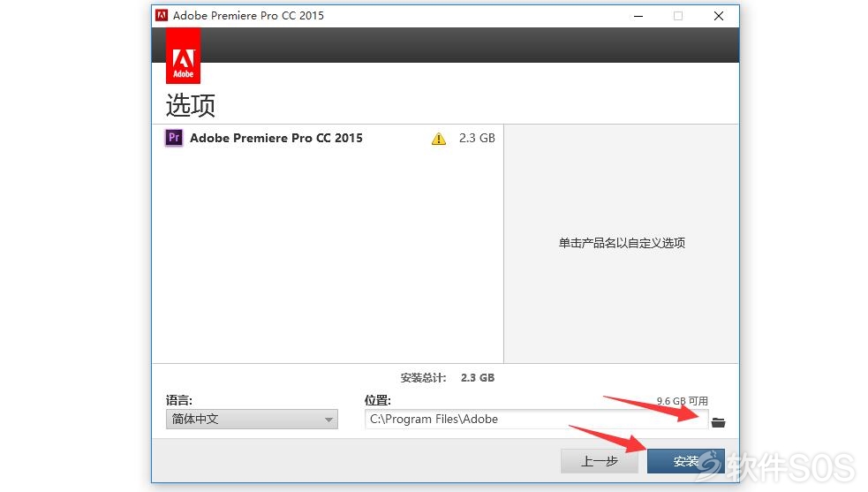Click the Adobe red logo badge
868x492 pixels.
click(x=184, y=56)
